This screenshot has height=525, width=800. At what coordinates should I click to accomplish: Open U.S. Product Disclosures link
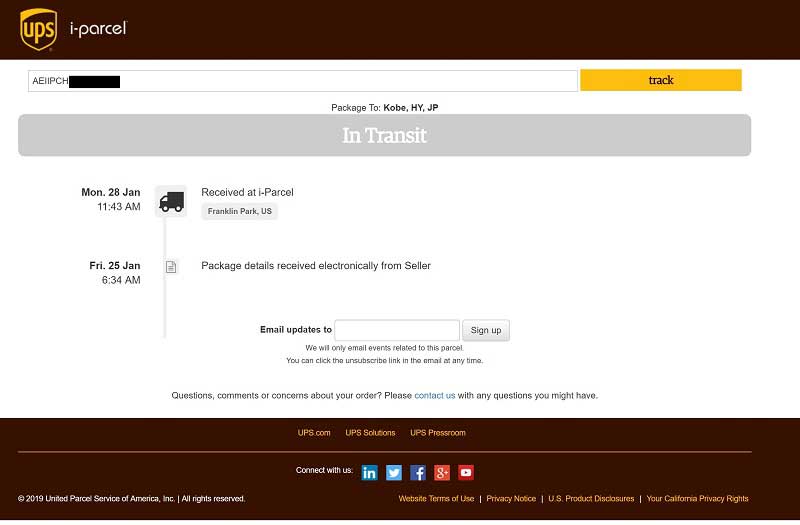click(591, 498)
